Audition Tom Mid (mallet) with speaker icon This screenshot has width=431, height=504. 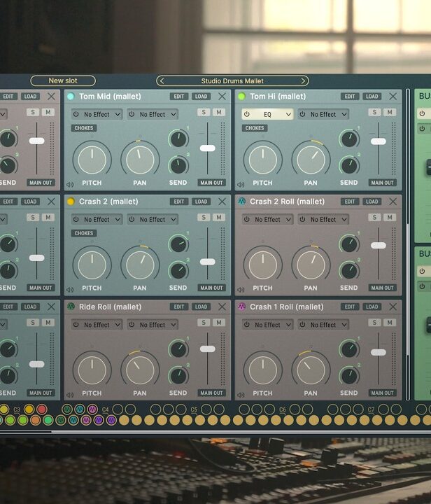coord(70,185)
